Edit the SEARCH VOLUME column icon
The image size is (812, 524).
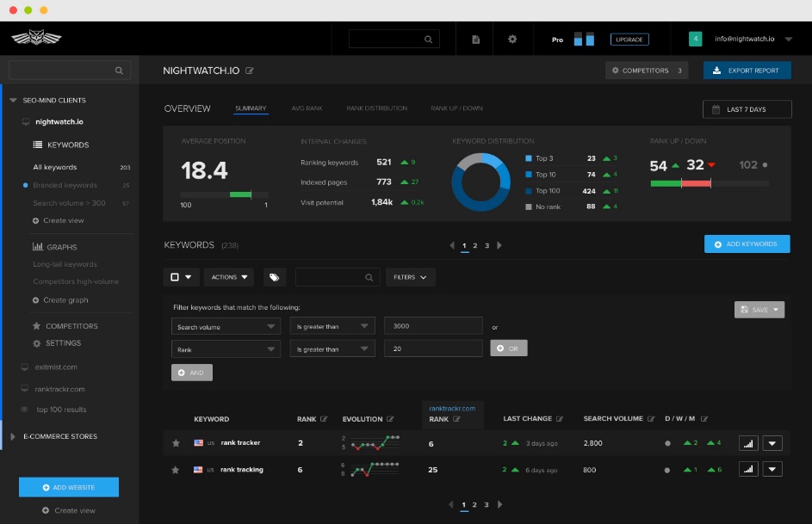[x=651, y=418]
